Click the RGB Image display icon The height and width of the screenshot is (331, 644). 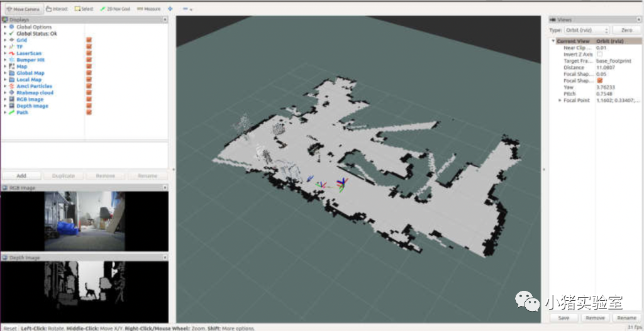11,99
